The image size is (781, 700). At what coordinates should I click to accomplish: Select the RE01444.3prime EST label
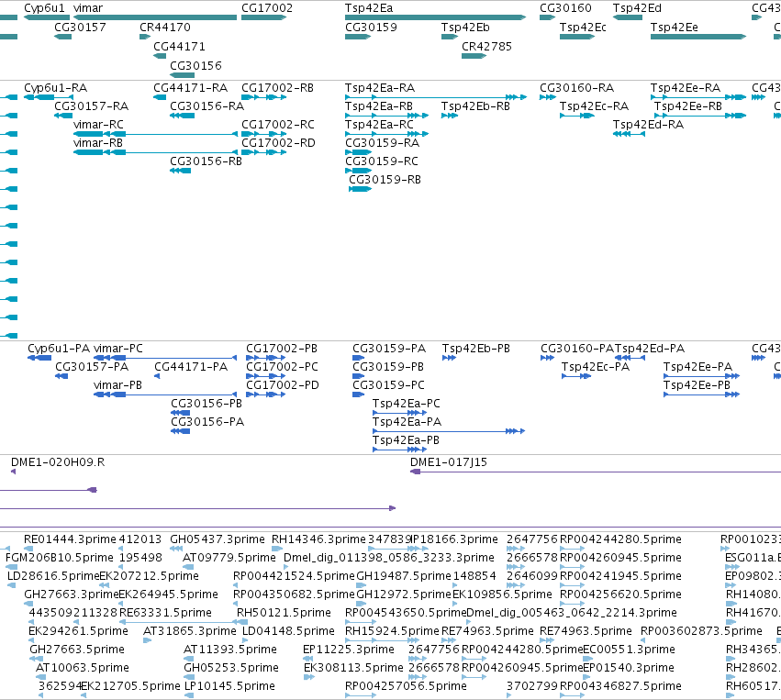click(70, 539)
